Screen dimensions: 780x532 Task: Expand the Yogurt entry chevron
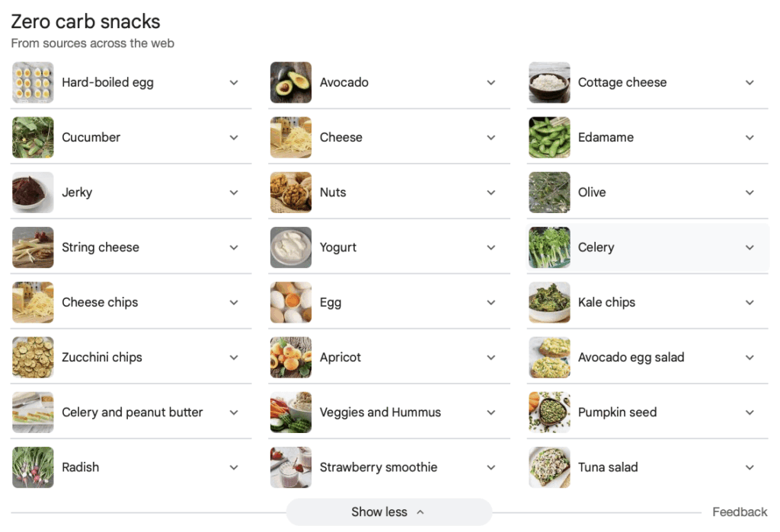tap(491, 247)
